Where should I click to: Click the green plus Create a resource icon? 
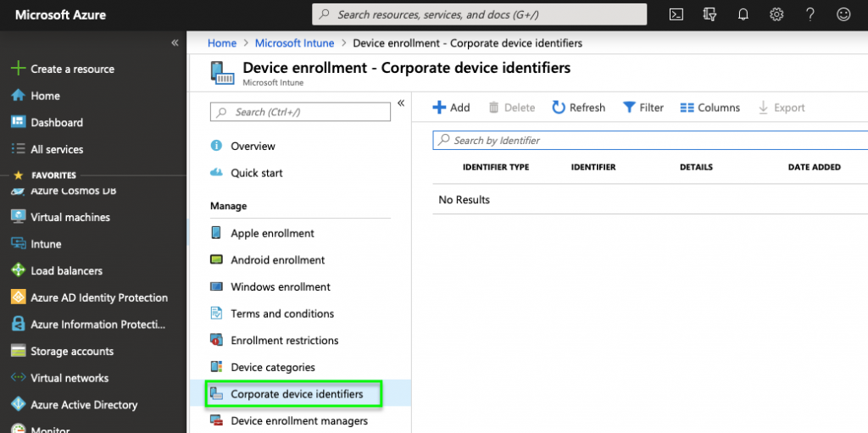pyautogui.click(x=19, y=69)
